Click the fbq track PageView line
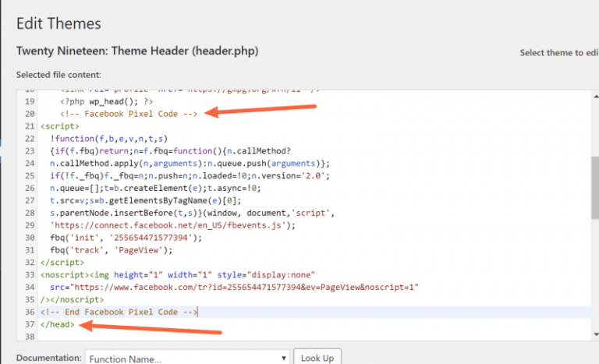The width and height of the screenshot is (599, 364). coord(112,250)
